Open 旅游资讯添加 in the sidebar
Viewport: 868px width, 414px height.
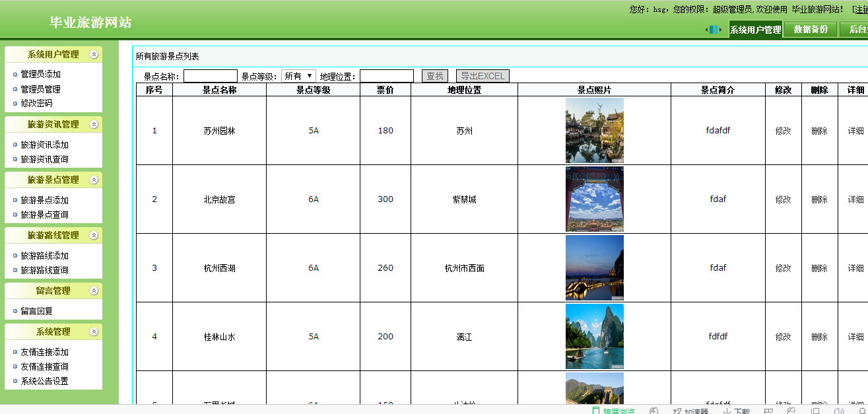pos(45,145)
